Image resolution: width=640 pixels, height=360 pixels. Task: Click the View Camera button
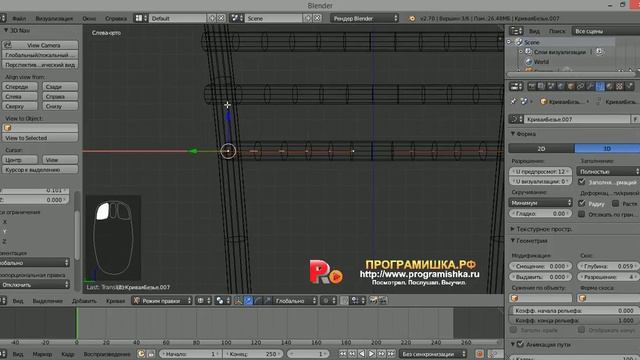coord(40,45)
